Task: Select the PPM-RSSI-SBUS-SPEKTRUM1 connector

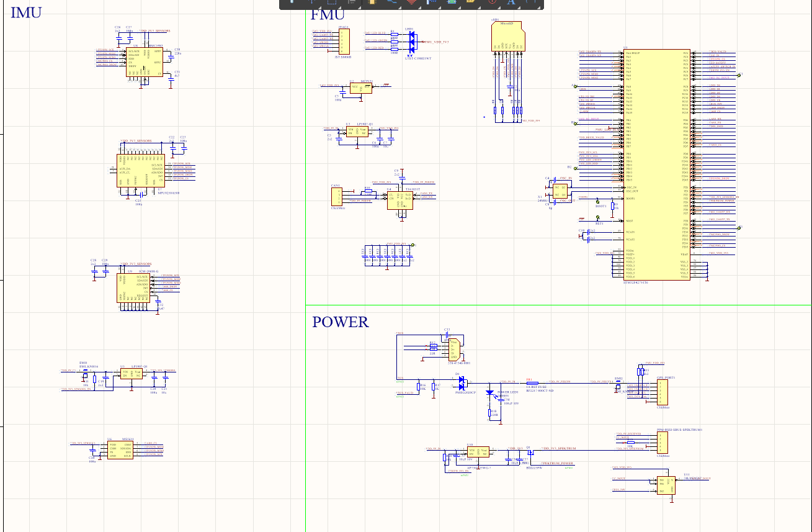Action: click(663, 443)
